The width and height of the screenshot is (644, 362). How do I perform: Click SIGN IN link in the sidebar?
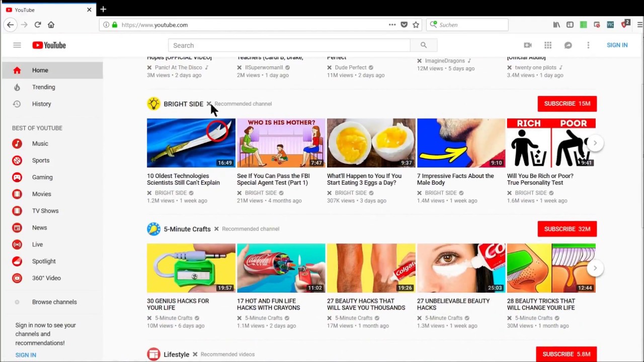[x=26, y=355]
